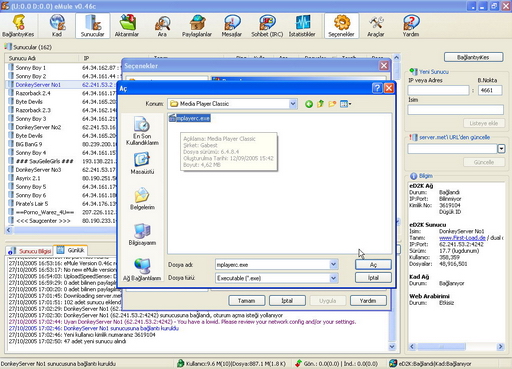512x369 pixels.
Task: Click the Sunucu Adı column header
Action: [x=42, y=58]
